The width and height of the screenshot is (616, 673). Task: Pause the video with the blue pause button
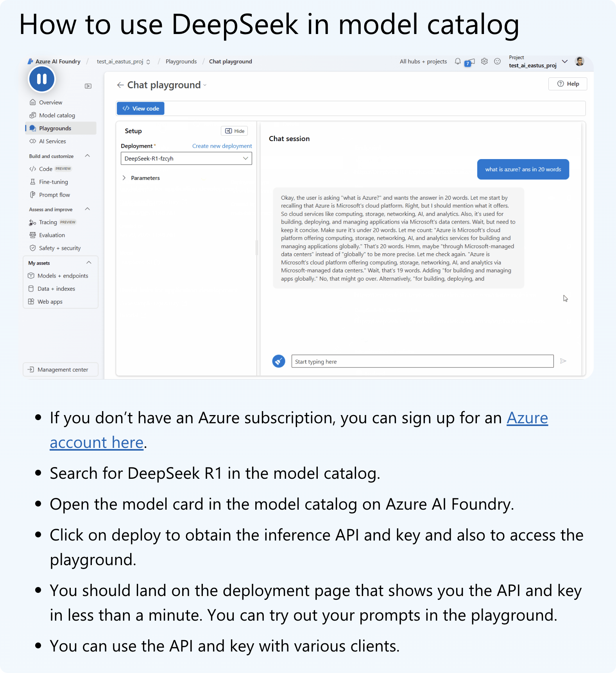point(42,79)
